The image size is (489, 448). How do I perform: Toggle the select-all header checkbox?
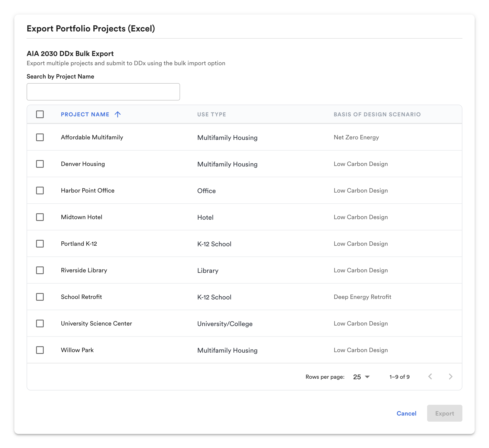tap(40, 114)
